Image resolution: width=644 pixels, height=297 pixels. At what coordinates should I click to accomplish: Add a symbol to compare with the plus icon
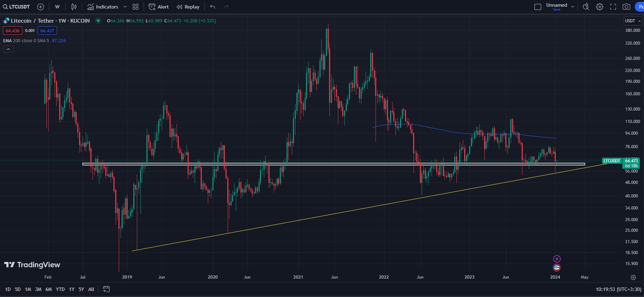[x=40, y=7]
